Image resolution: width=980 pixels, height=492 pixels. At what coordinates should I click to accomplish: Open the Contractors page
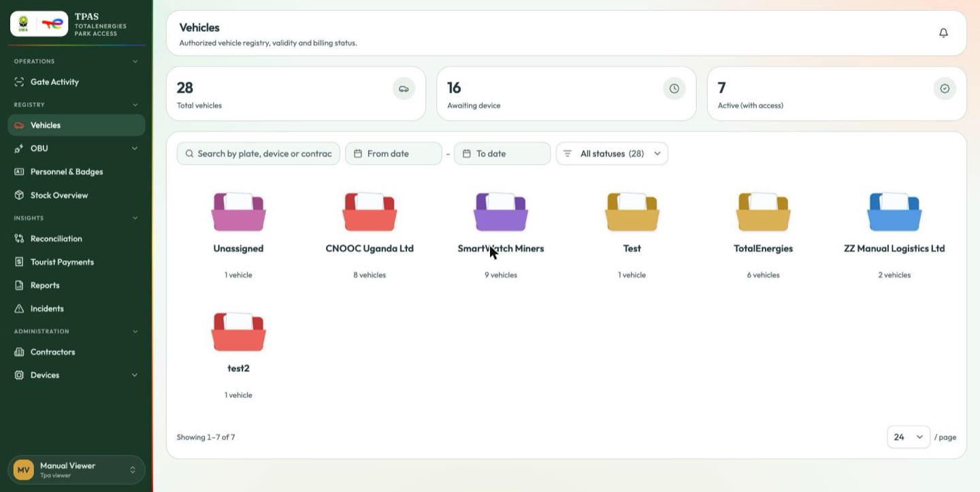tap(76, 352)
